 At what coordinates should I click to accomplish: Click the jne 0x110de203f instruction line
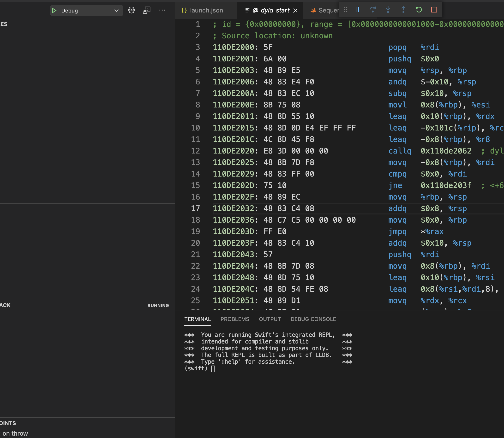point(358,185)
